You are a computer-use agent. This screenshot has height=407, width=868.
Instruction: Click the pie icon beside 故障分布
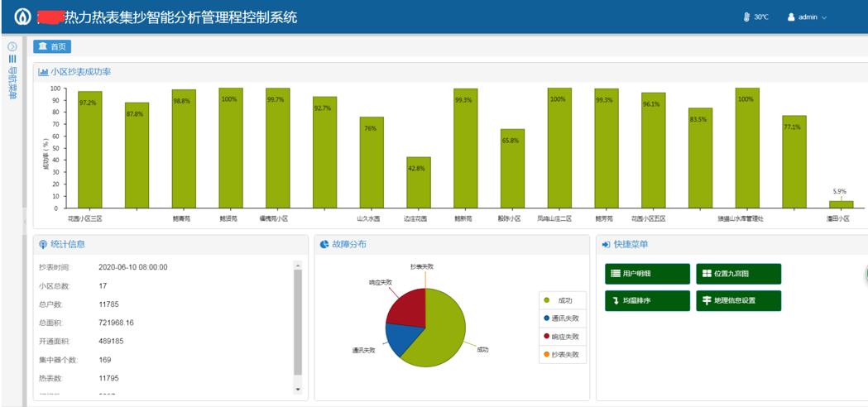tap(324, 244)
